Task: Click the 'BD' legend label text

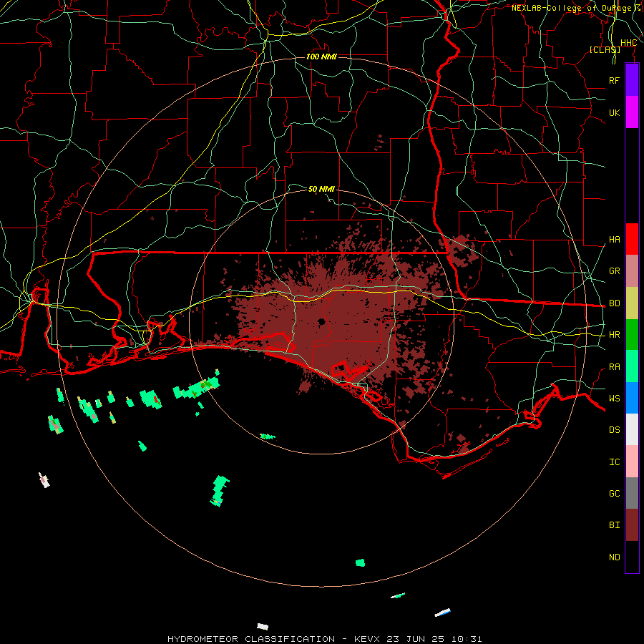Action: [x=614, y=303]
